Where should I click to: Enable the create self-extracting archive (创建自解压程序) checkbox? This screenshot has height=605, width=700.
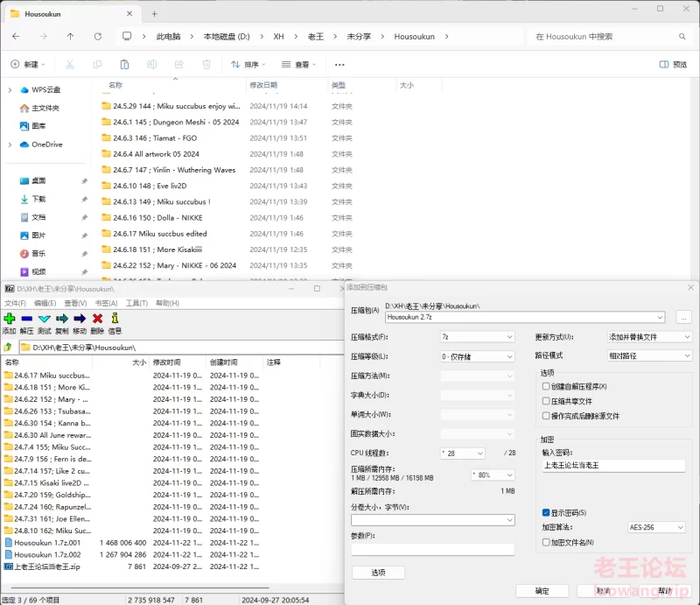546,386
